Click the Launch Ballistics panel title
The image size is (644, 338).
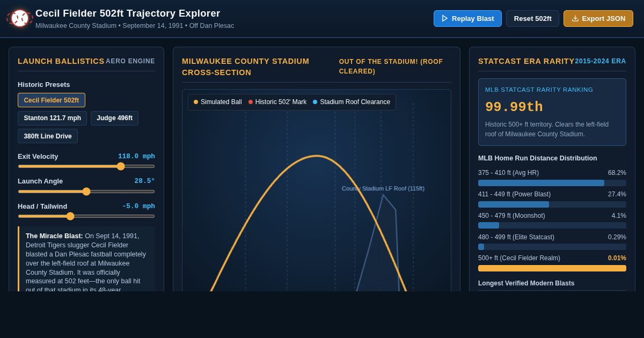click(x=61, y=61)
